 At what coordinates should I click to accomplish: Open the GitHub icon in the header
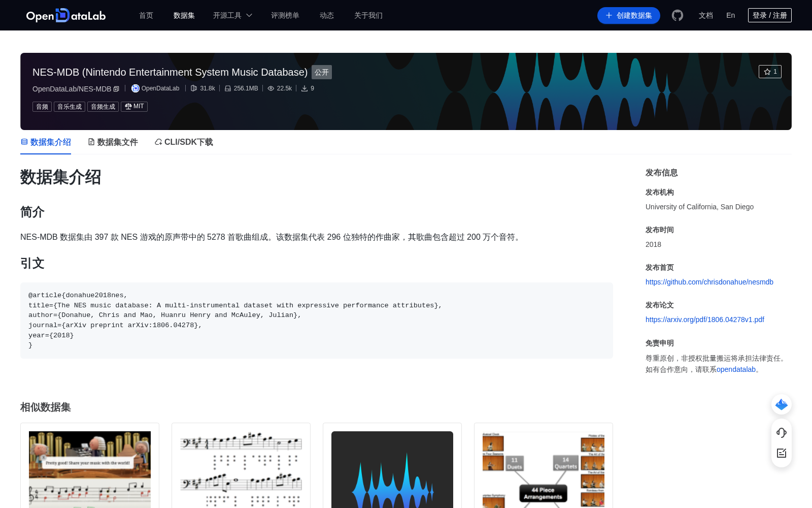(x=678, y=15)
